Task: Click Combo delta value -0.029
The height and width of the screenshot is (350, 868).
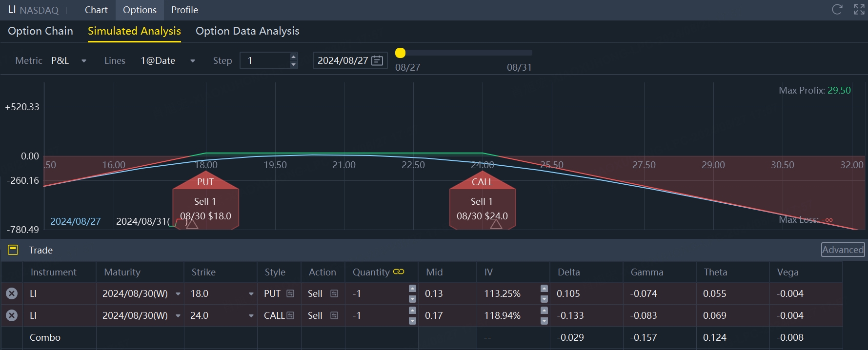Action: point(570,337)
